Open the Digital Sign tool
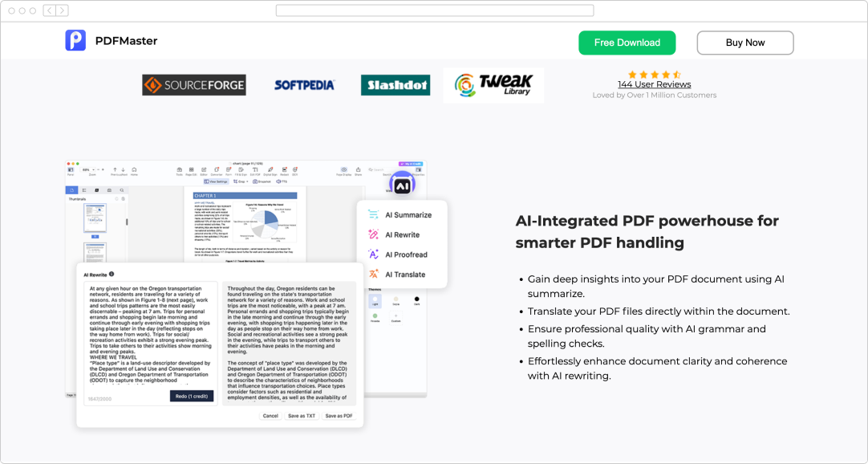The image size is (868, 464). (x=270, y=171)
